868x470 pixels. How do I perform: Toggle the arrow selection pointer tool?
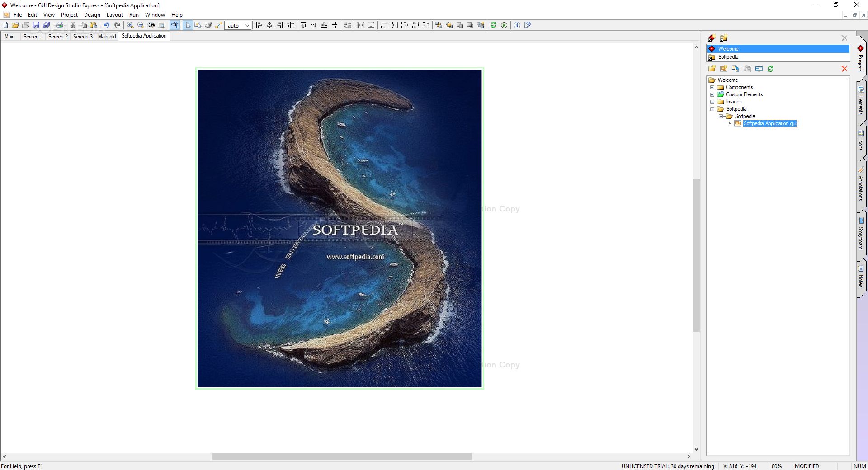pos(188,25)
